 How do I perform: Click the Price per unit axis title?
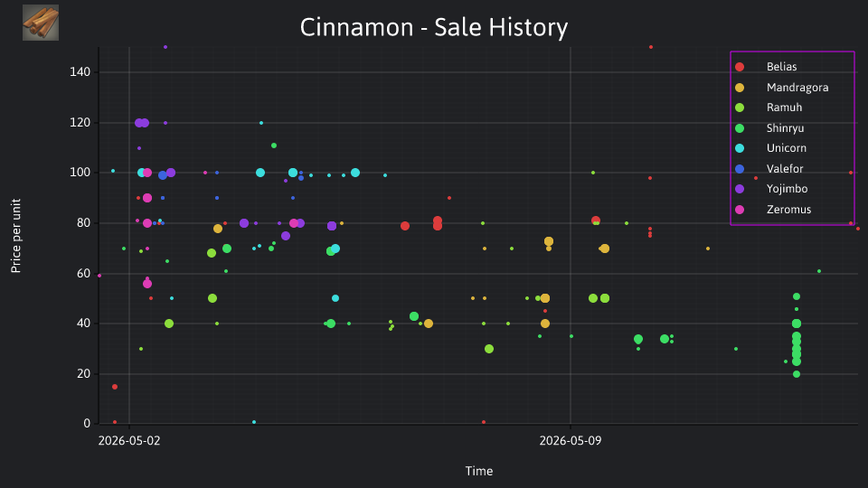pos(16,236)
